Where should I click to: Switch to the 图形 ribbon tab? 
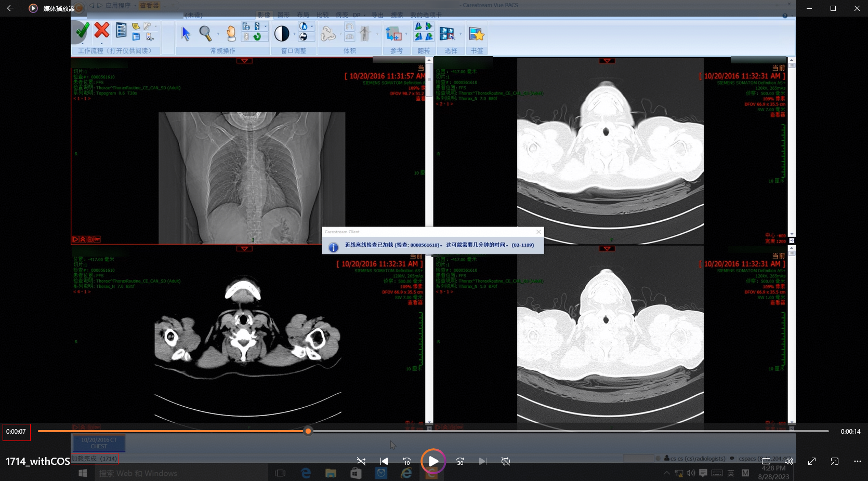tap(284, 15)
